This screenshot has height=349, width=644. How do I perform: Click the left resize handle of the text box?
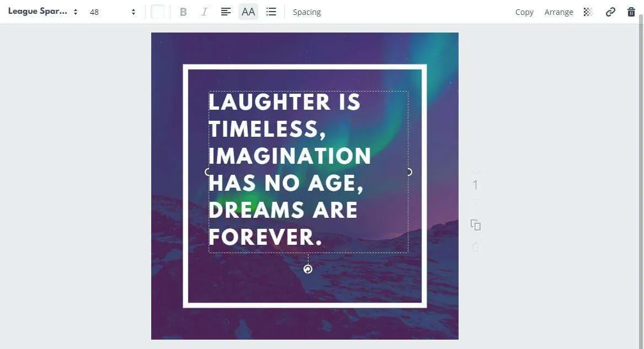coord(207,172)
